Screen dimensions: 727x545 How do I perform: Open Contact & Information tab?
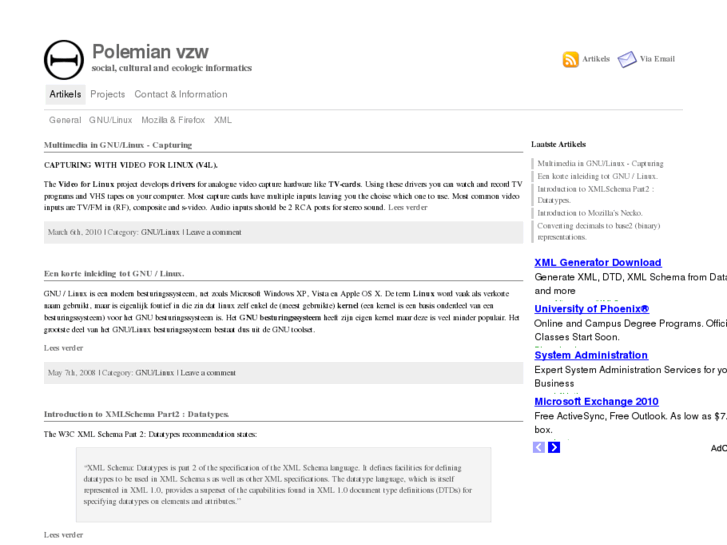point(181,94)
